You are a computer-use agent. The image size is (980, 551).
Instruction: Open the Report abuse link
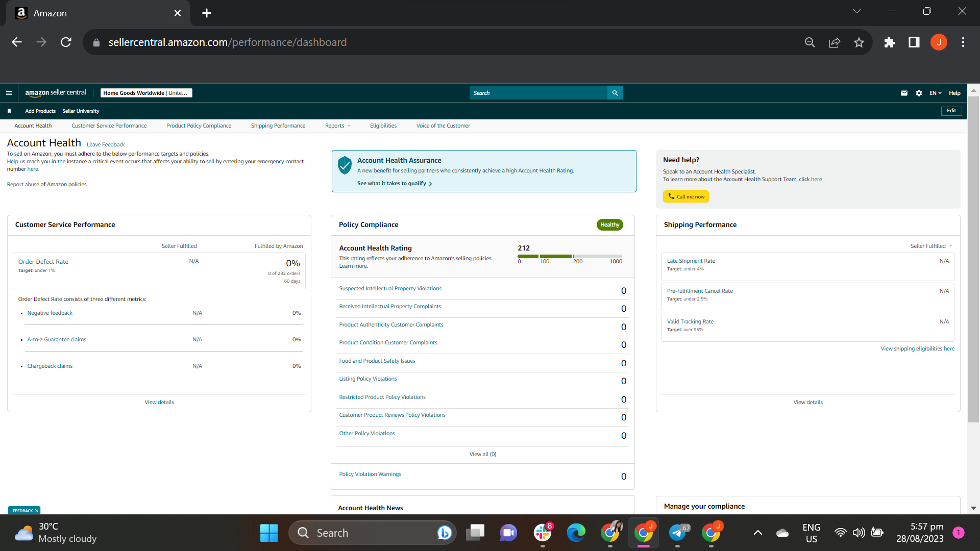tap(23, 185)
